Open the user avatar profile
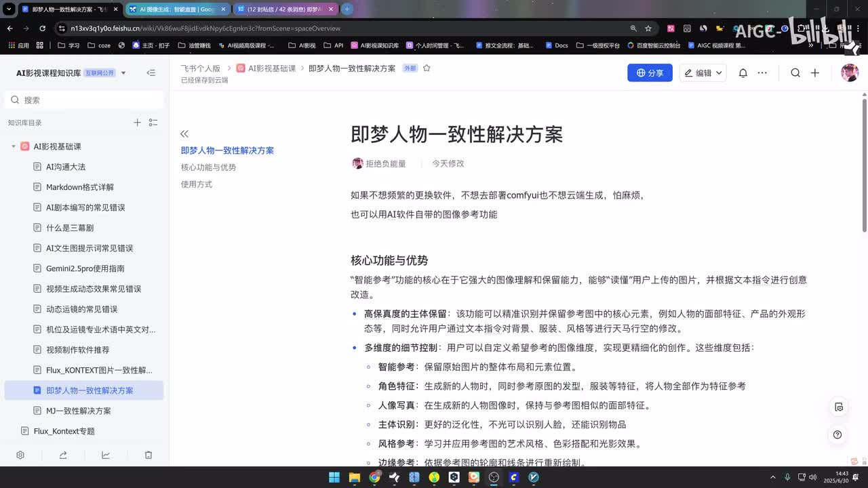 tap(850, 73)
